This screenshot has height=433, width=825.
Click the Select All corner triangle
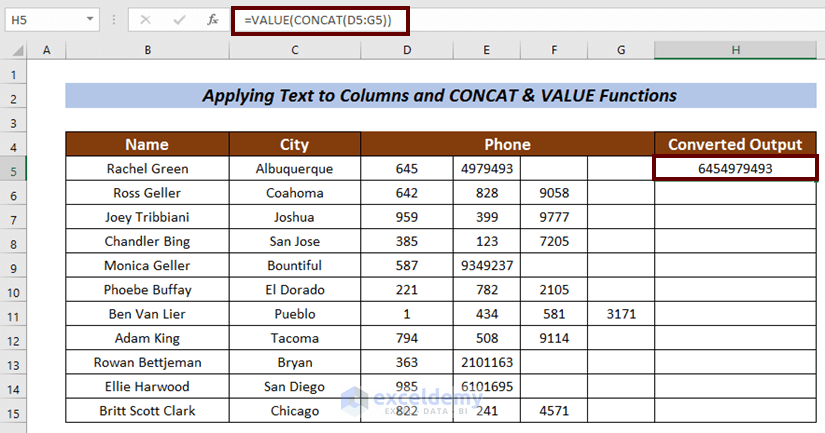(x=16, y=50)
